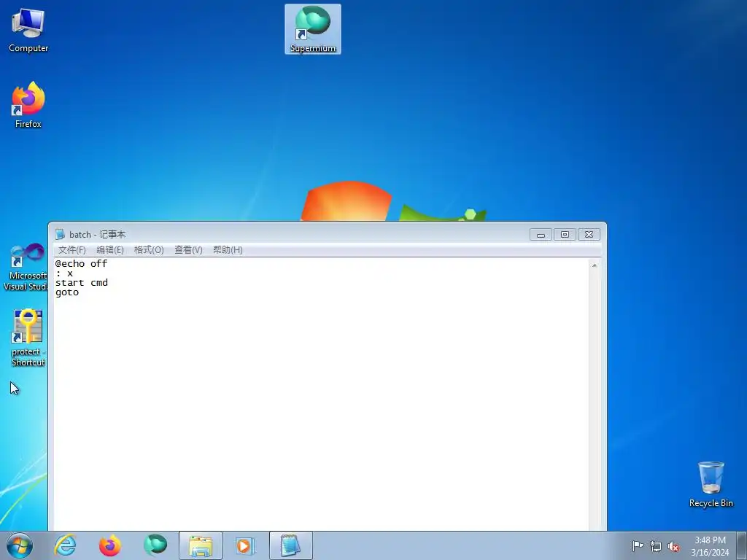Click the Notepad scrollbar up arrow

point(595,265)
